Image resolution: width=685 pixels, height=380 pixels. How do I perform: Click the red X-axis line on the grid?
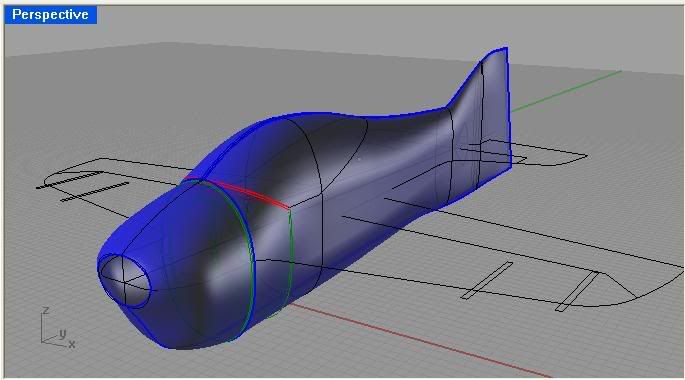click(x=419, y=340)
